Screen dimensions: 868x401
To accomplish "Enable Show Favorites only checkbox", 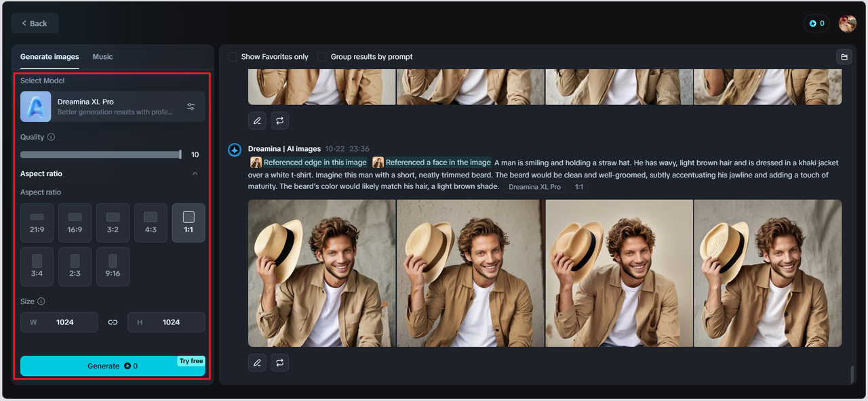I will coord(233,57).
